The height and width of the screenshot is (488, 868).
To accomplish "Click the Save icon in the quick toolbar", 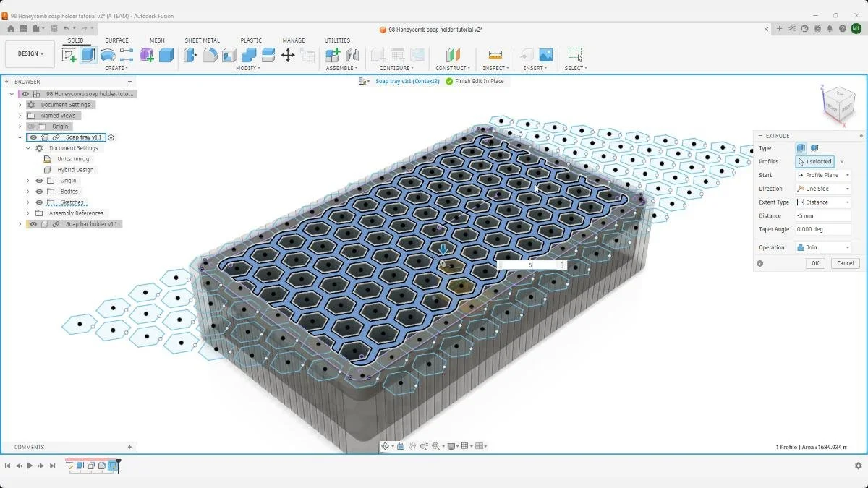I will (54, 28).
